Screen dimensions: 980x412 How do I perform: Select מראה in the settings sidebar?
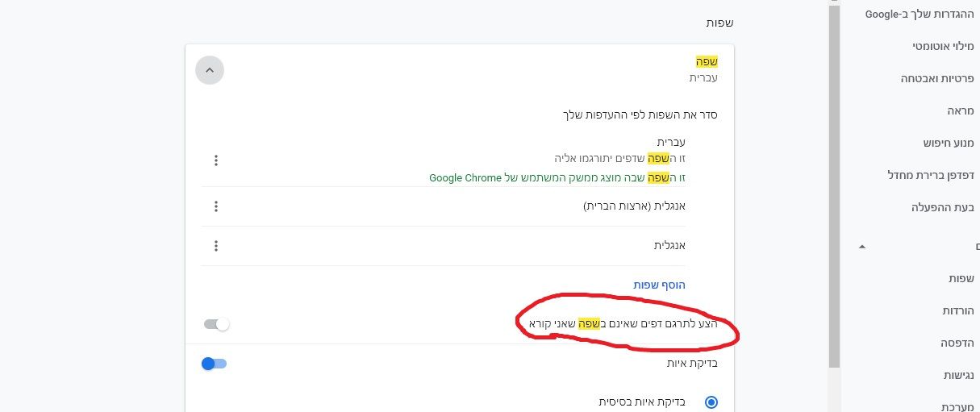coord(961,110)
